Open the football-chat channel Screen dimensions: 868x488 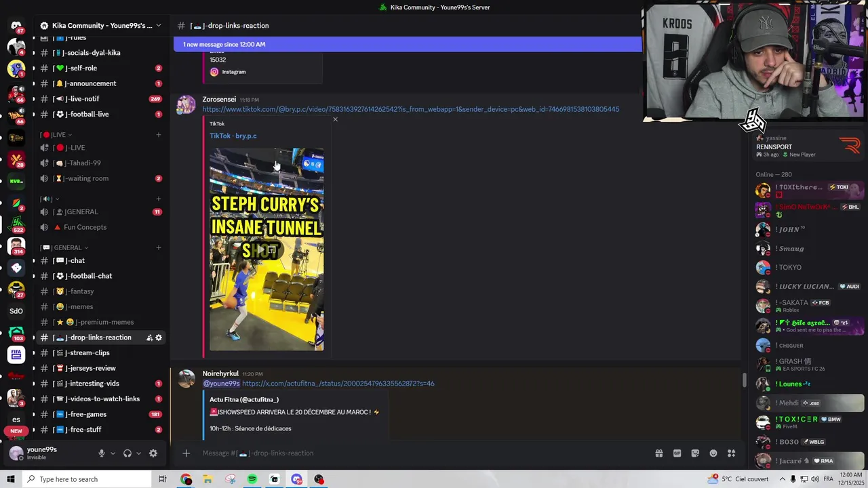pos(101,276)
